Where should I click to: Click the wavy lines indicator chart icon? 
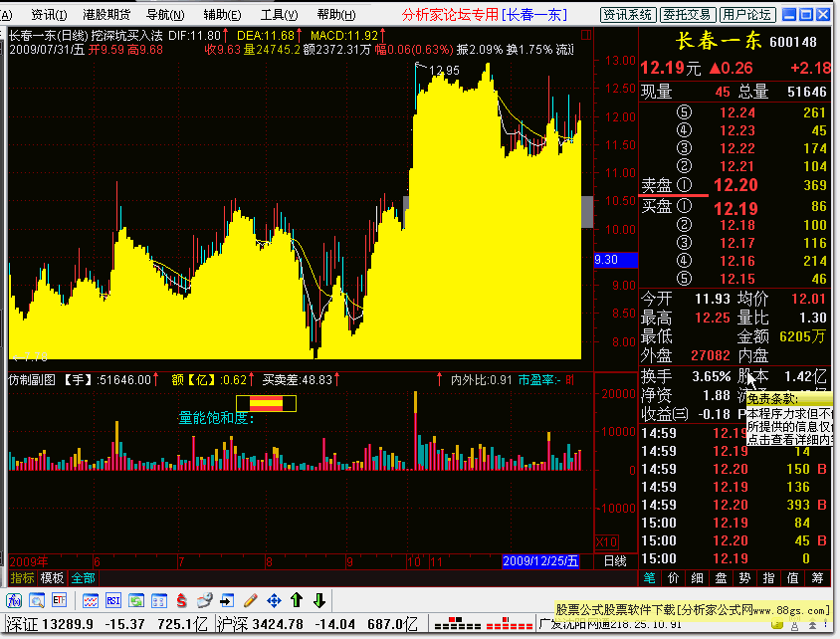[90, 601]
